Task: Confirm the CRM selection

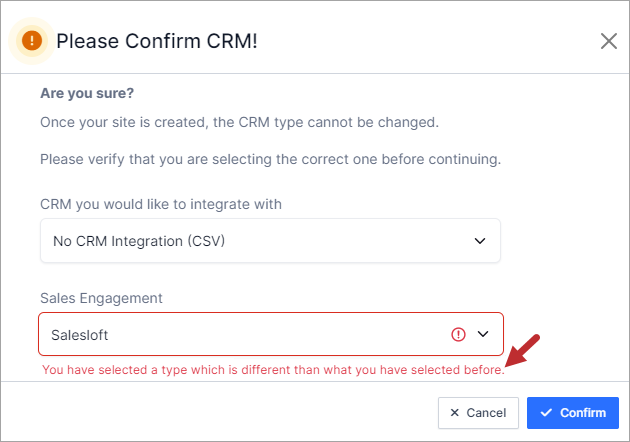Action: [x=573, y=413]
